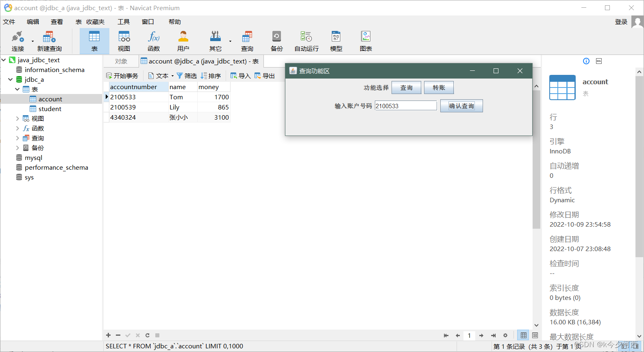The width and height of the screenshot is (644, 352).
Task: Select cell with name Lily
Action: [x=183, y=107]
